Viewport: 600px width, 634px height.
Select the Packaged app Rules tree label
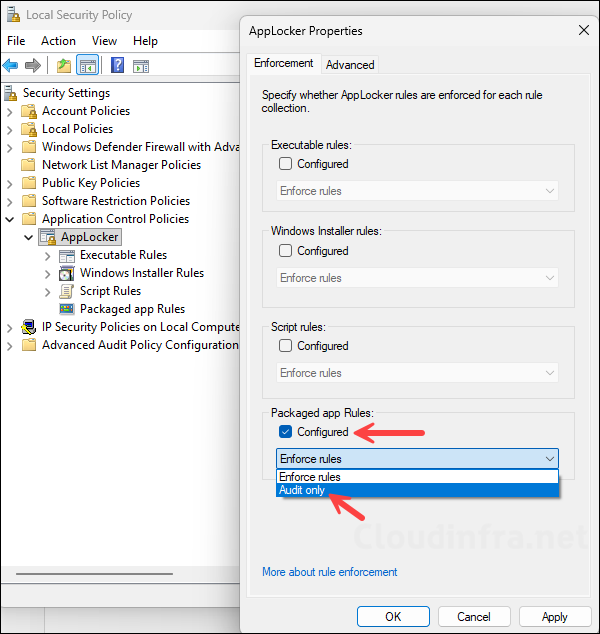132,309
